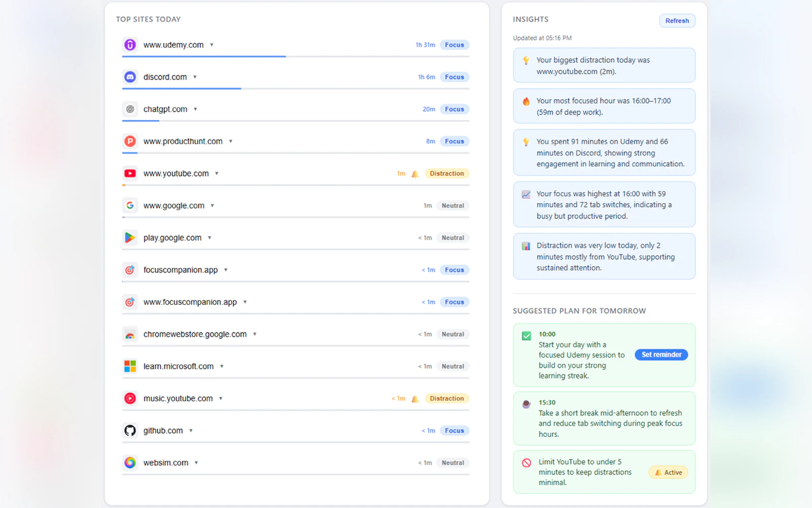The width and height of the screenshot is (812, 508).
Task: Click the GitHub octocat icon
Action: (130, 430)
